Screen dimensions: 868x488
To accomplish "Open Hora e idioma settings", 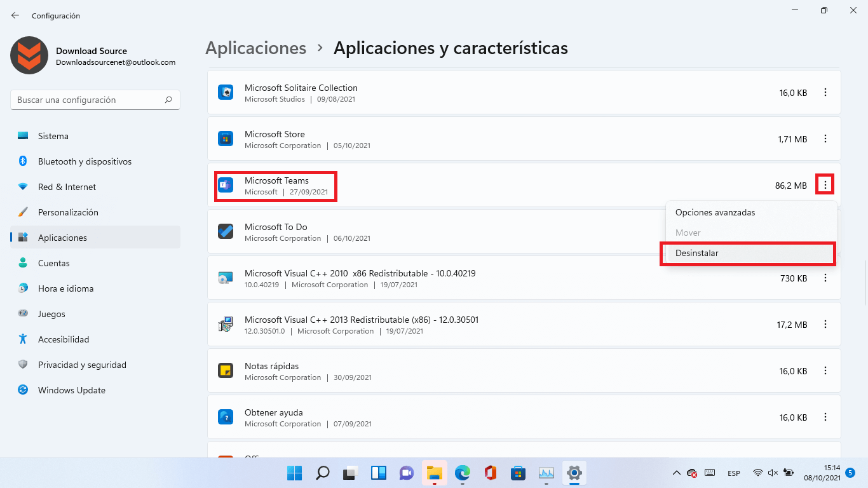I will [95, 288].
